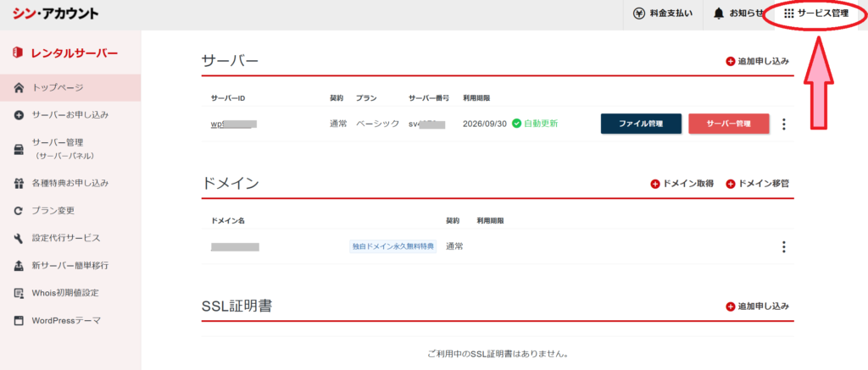Open the お知らせ bell notifications
This screenshot has width=868, height=370.
(x=719, y=14)
